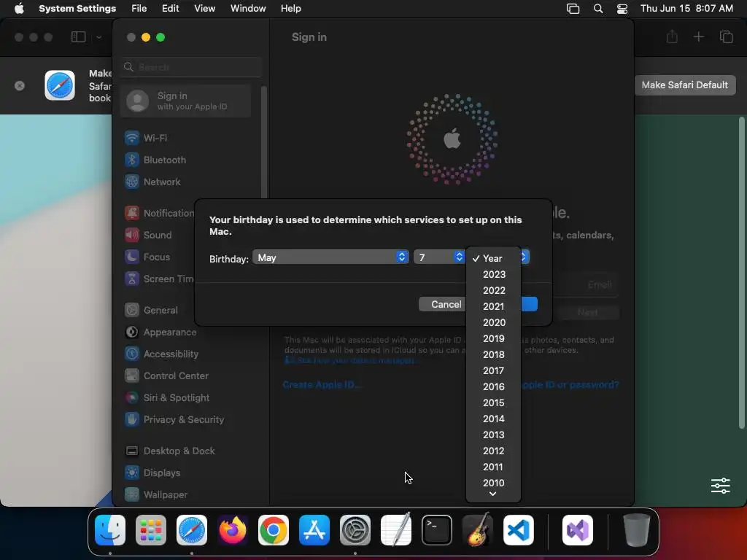Screen dimensions: 747x560
Task: Show Safari tab overview
Action: pos(726,36)
